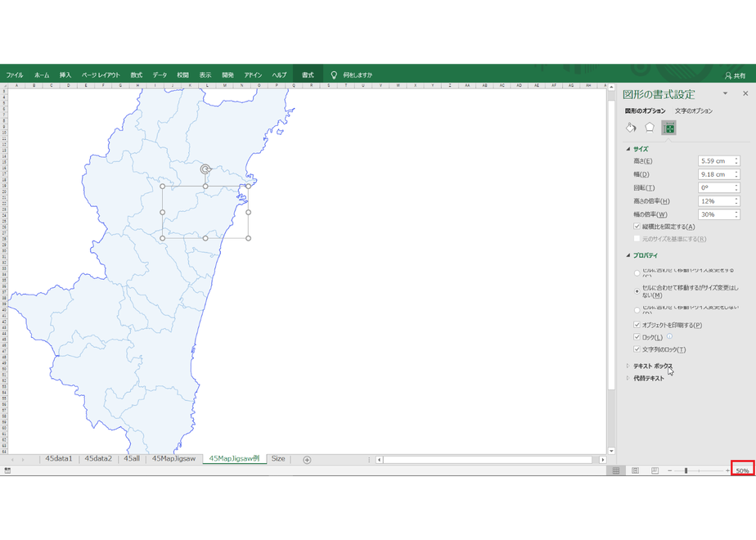Select third radio: don't move or size
756x540 pixels.
pos(637,310)
